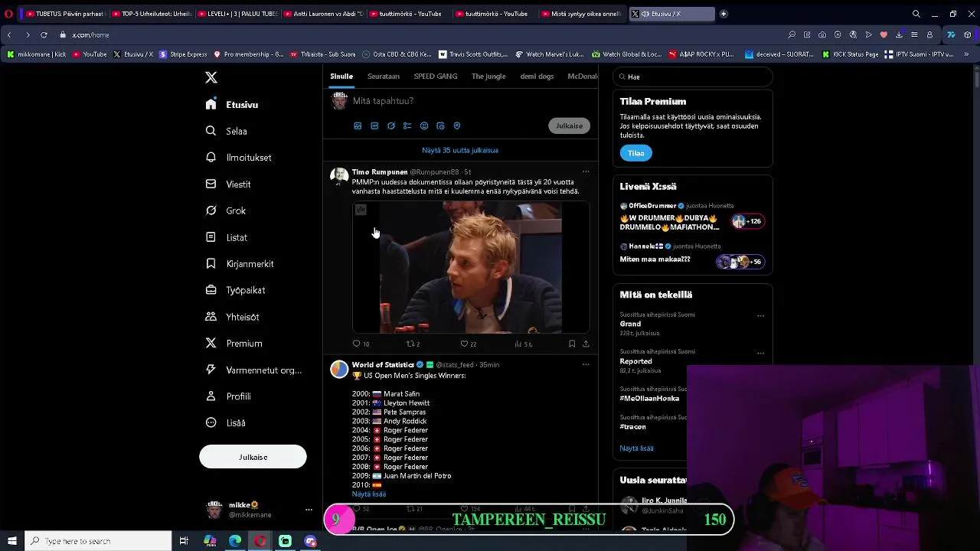
Task: Open Grok from the sidebar
Action: click(x=226, y=210)
